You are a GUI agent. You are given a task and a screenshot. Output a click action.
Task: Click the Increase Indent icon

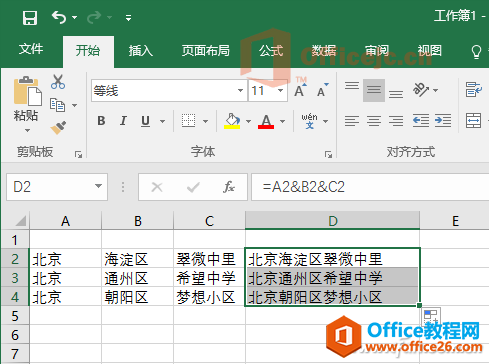coord(443,120)
